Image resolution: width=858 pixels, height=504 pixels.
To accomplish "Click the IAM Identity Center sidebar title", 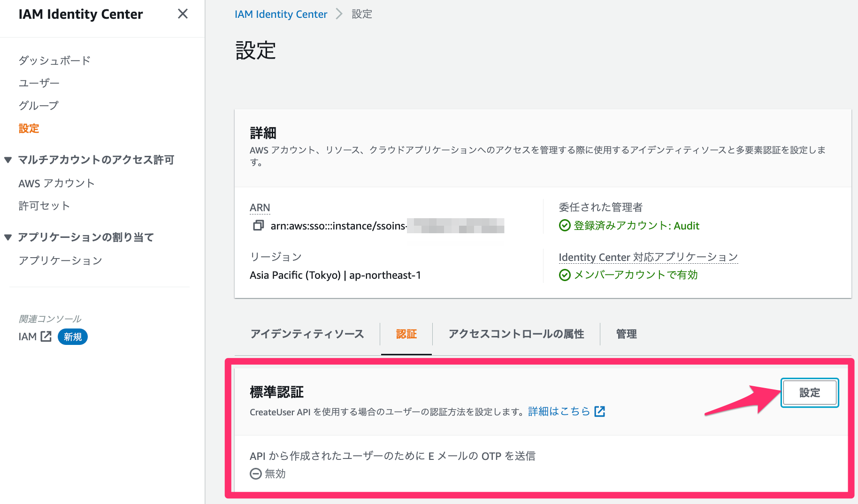I will click(81, 14).
